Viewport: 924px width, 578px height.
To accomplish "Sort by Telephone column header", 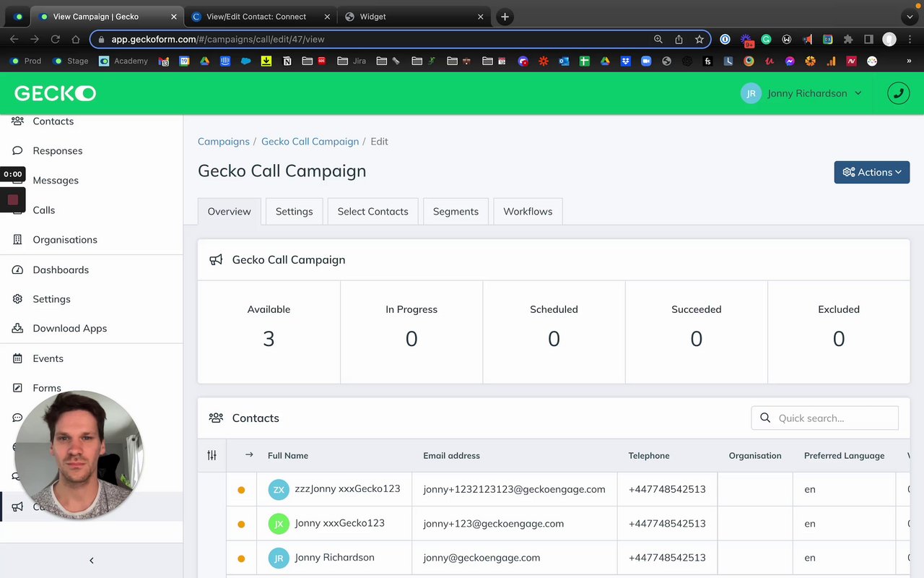I will [649, 455].
